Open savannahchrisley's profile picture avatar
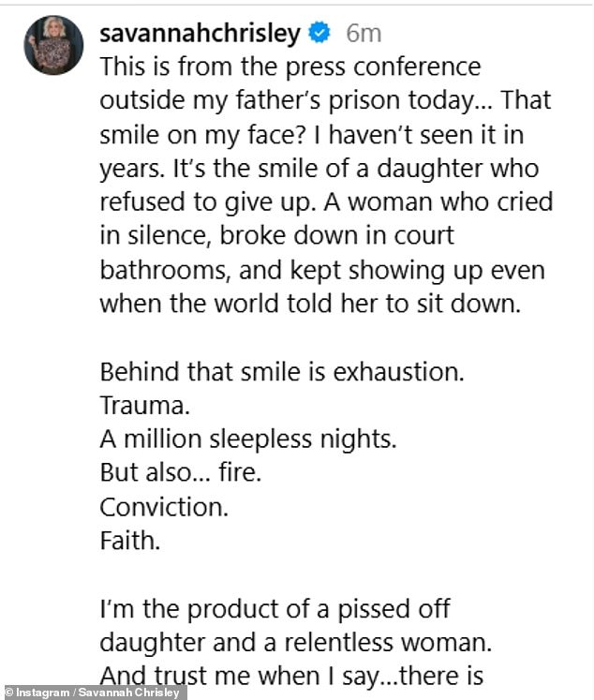The height and width of the screenshot is (700, 594). (x=53, y=45)
